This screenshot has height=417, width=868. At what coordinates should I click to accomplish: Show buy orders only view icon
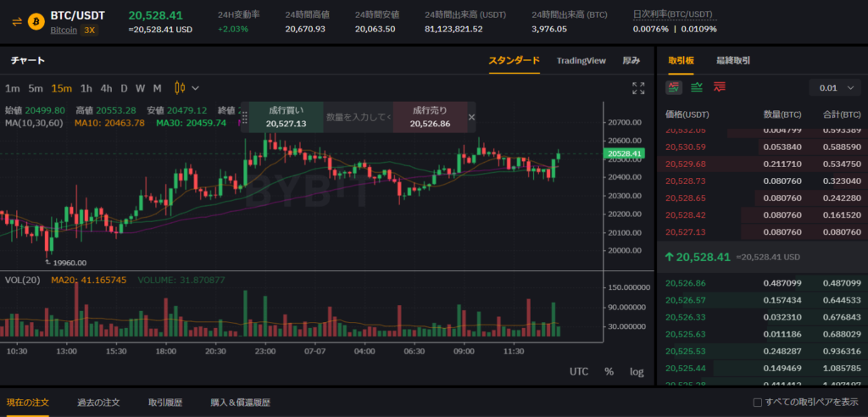697,87
